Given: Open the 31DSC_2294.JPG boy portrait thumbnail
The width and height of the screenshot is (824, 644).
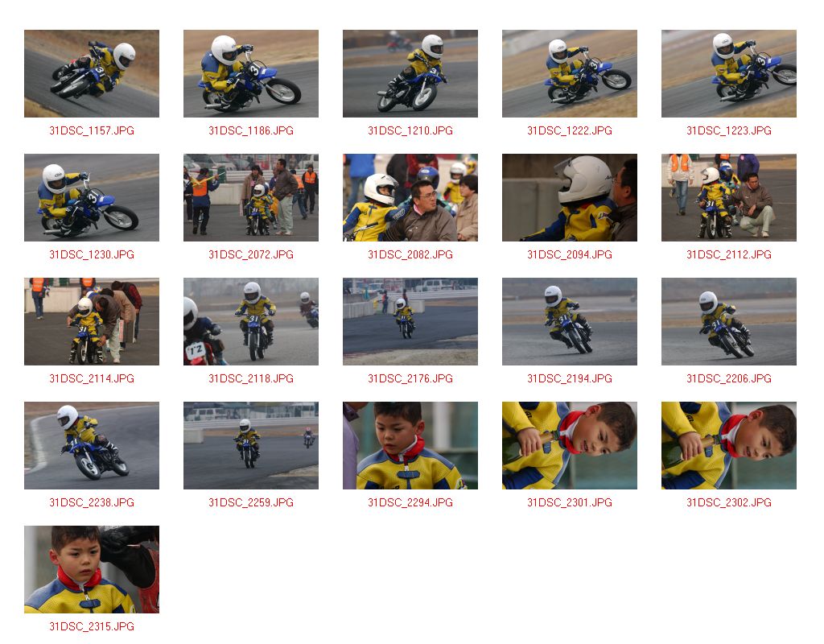Looking at the screenshot, I should coord(410,446).
